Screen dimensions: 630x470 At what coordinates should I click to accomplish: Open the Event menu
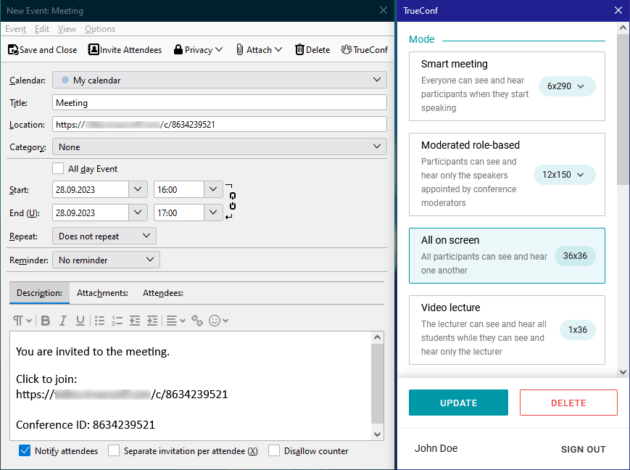tap(16, 29)
